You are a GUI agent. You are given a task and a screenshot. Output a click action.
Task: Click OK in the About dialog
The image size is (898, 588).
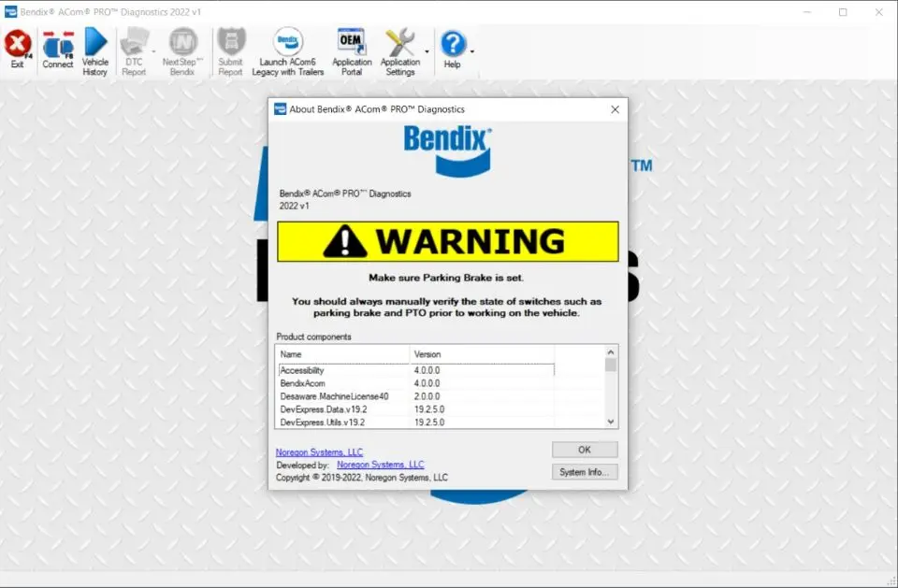pyautogui.click(x=585, y=450)
